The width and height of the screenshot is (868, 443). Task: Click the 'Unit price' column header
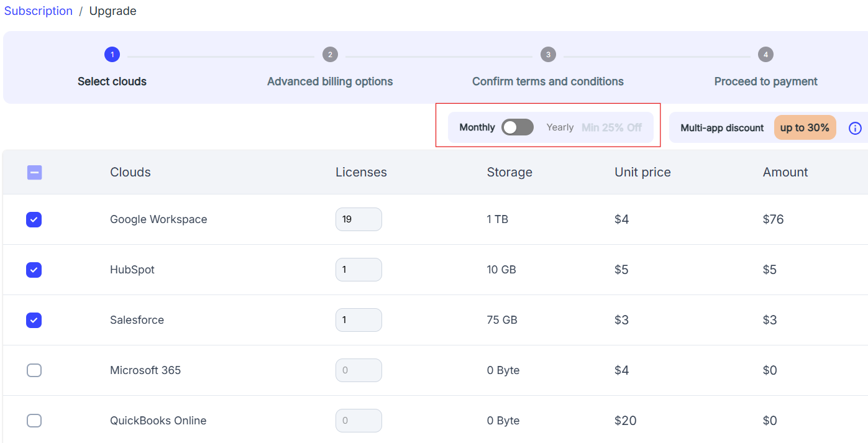(642, 172)
